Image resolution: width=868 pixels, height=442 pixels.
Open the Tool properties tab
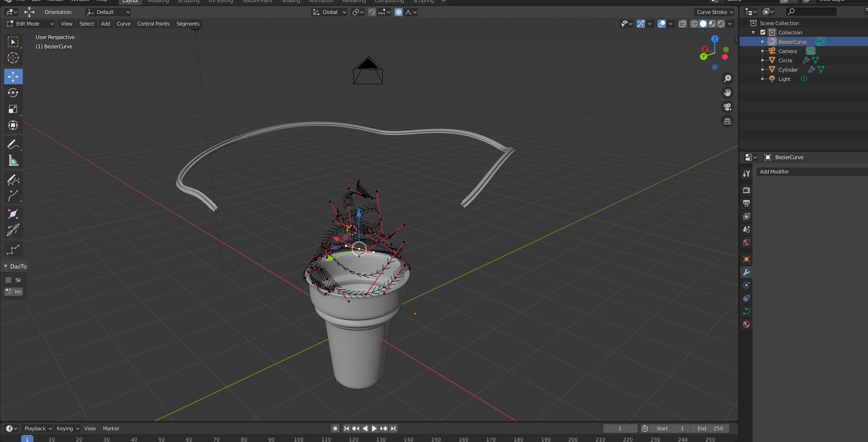[746, 174]
